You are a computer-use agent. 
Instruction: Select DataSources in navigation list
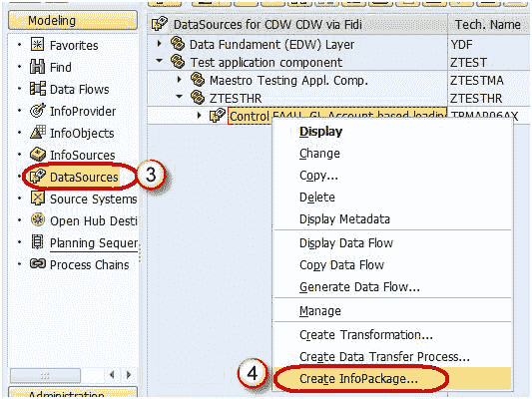click(x=84, y=177)
